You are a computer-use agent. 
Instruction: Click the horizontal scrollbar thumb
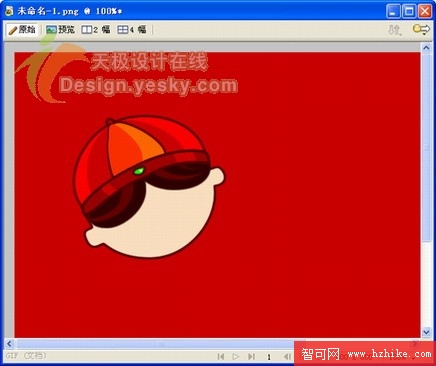tap(161, 344)
